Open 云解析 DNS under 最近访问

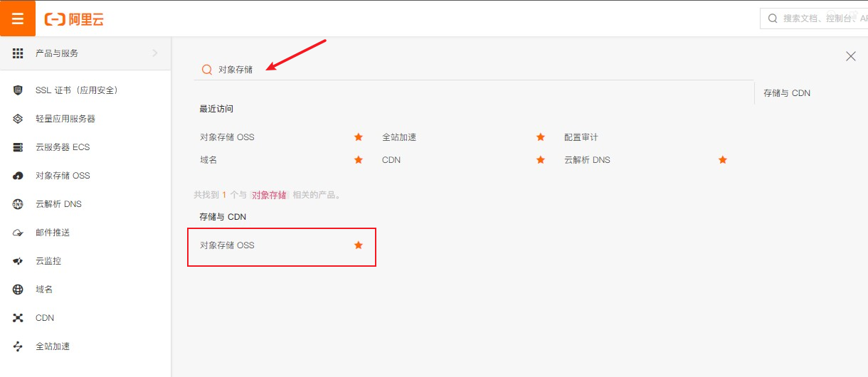pyautogui.click(x=587, y=160)
